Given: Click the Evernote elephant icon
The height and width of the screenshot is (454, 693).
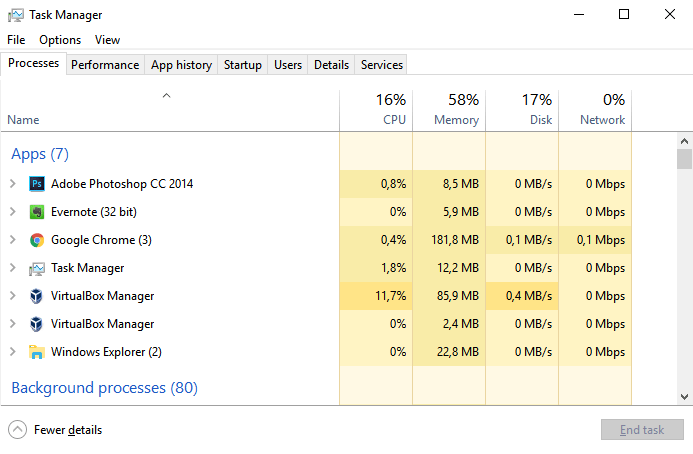Looking at the screenshot, I should (x=37, y=212).
